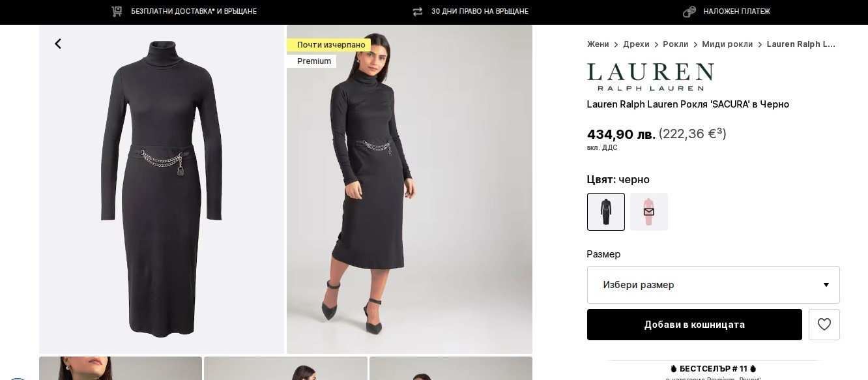Image resolution: width=868 pixels, height=380 pixels.
Task: Select the black color swatch
Action: (605, 212)
